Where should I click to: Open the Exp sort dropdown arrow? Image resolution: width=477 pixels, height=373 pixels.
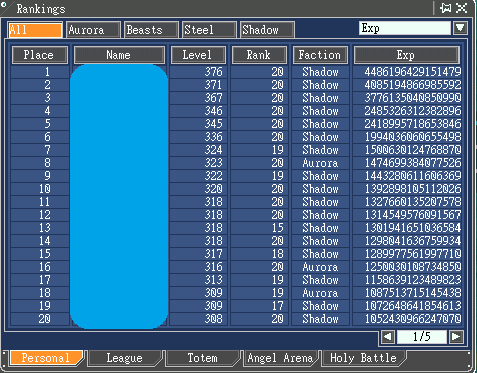[x=460, y=28]
